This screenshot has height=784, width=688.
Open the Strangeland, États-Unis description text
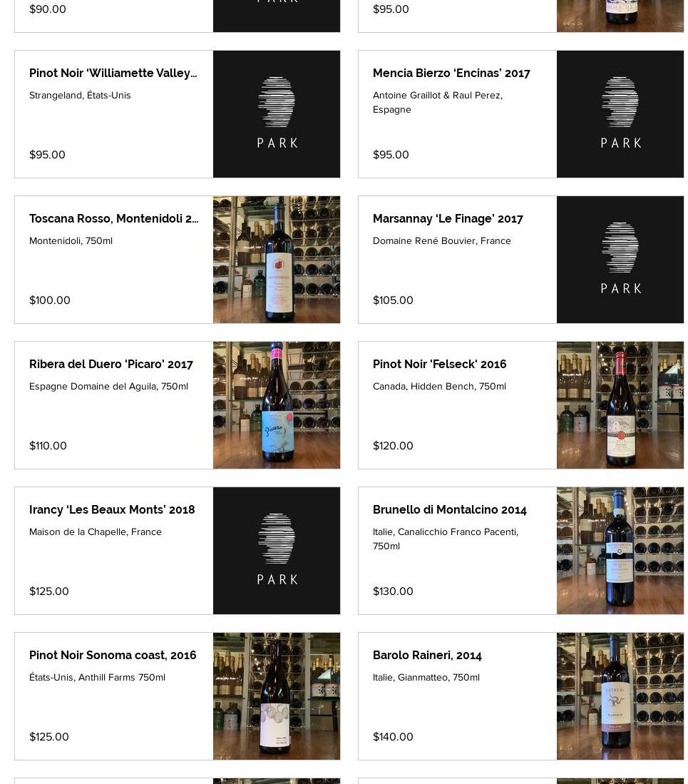pyautogui.click(x=80, y=95)
